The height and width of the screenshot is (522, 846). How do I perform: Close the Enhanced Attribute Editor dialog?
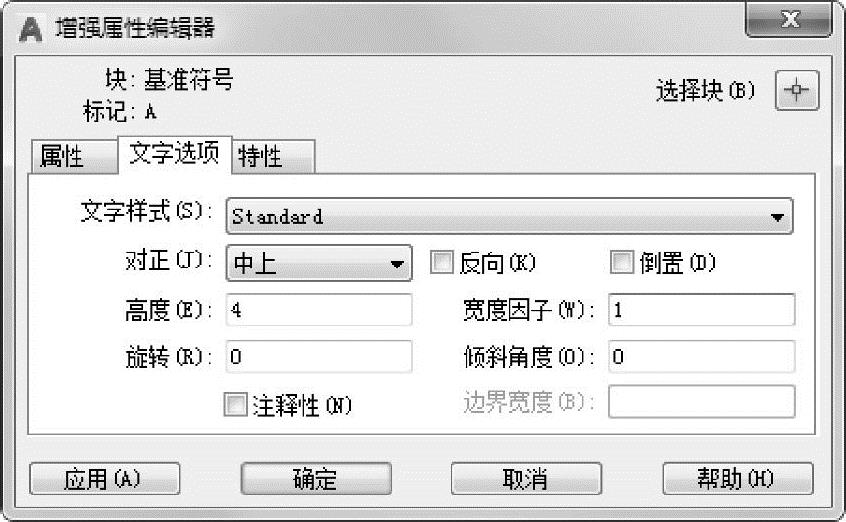[x=789, y=19]
